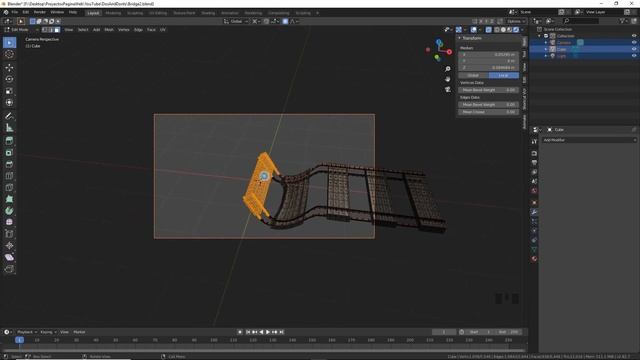This screenshot has width=640, height=360.
Task: Select the Bevel tool
Action: tap(9, 164)
